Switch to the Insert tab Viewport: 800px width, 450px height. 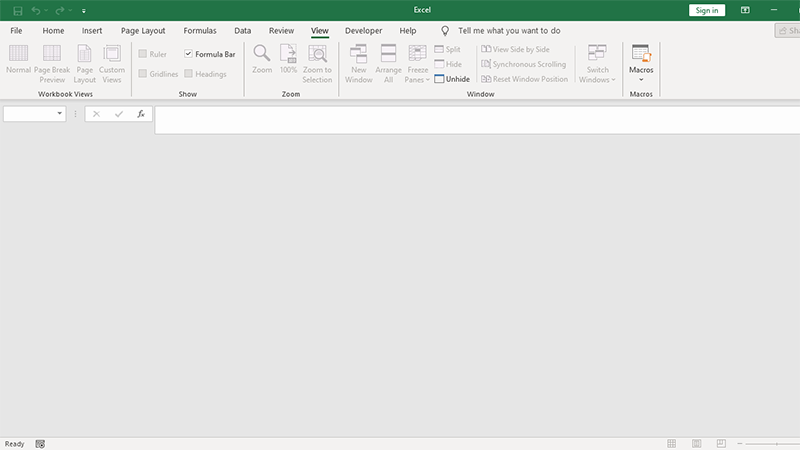(x=92, y=31)
